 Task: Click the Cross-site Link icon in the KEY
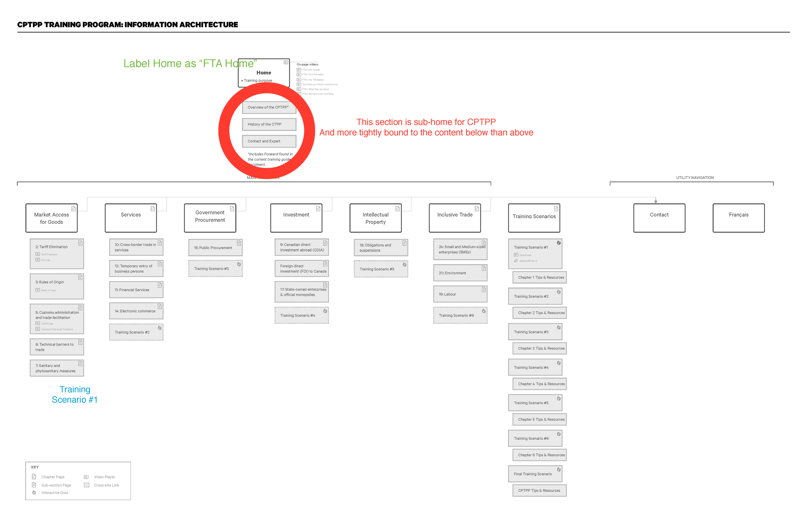[86, 485]
